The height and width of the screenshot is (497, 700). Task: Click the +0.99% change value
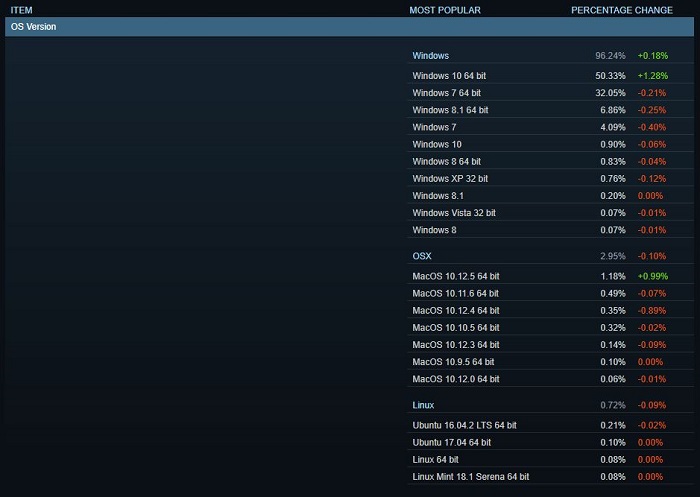[x=653, y=276]
